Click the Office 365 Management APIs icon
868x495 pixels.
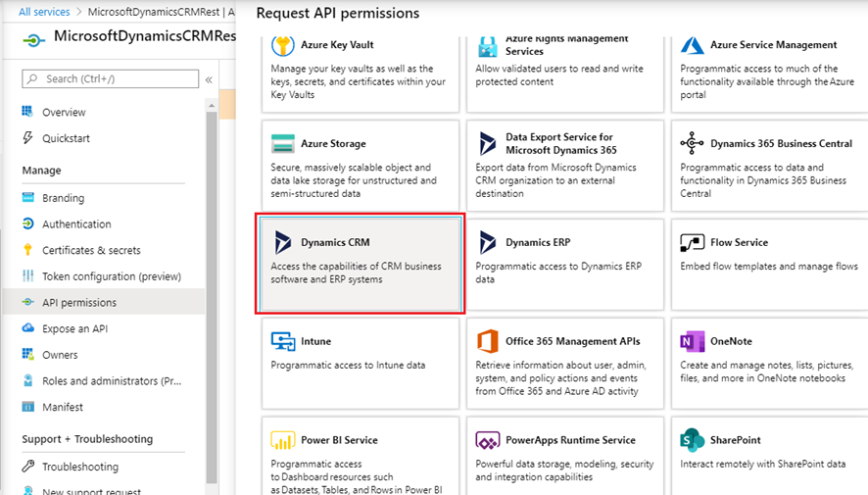tap(488, 341)
